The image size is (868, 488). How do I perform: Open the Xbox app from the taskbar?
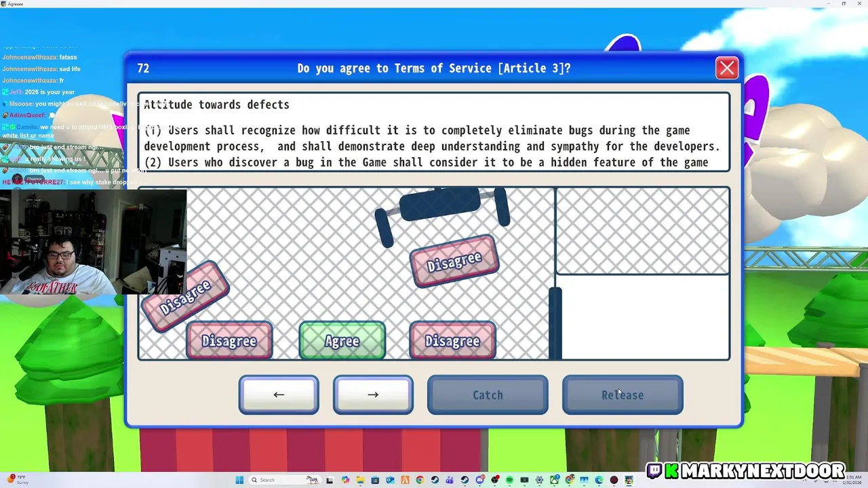coord(554,480)
